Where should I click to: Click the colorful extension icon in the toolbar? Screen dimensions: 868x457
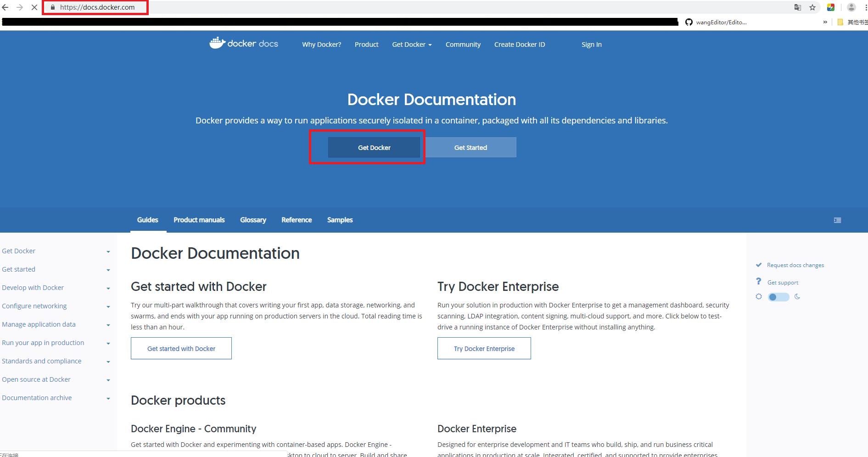(831, 7)
